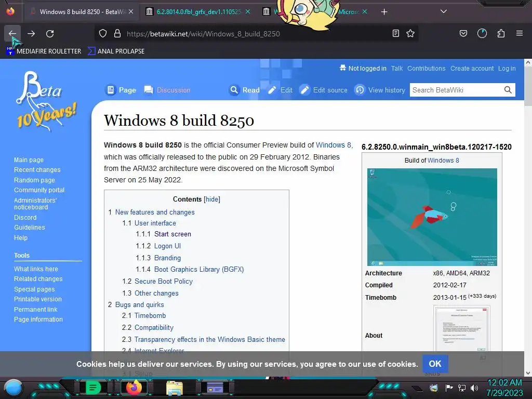The image size is (532, 399).
Task: Click Create account
Action: [472, 69]
